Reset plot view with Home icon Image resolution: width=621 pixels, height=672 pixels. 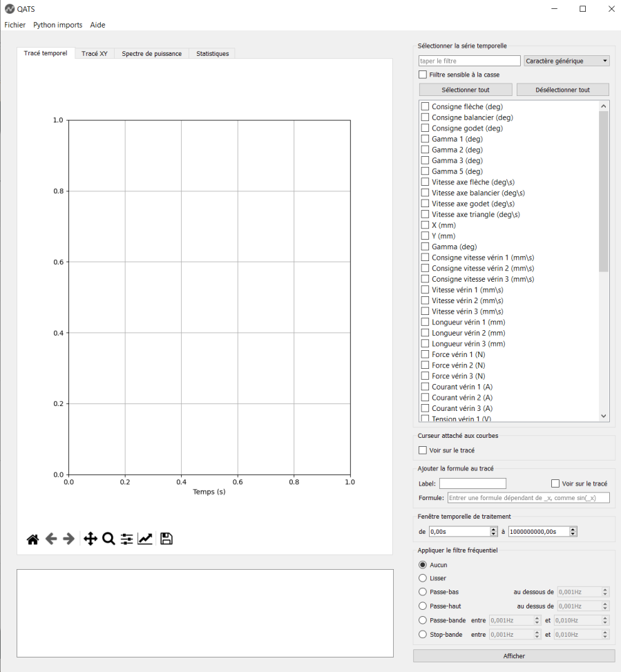[x=32, y=539]
